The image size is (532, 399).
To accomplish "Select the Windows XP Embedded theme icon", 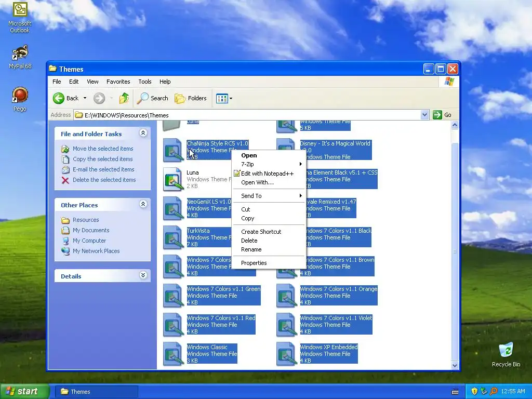I will 287,354.
